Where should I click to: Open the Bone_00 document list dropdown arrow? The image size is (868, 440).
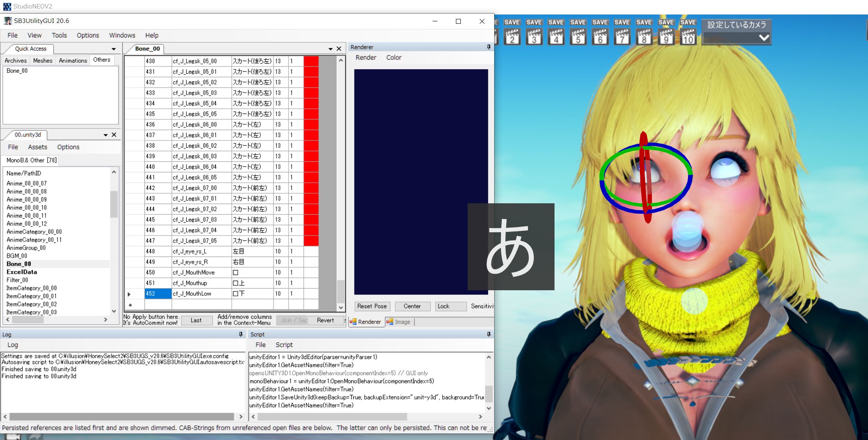pos(330,49)
